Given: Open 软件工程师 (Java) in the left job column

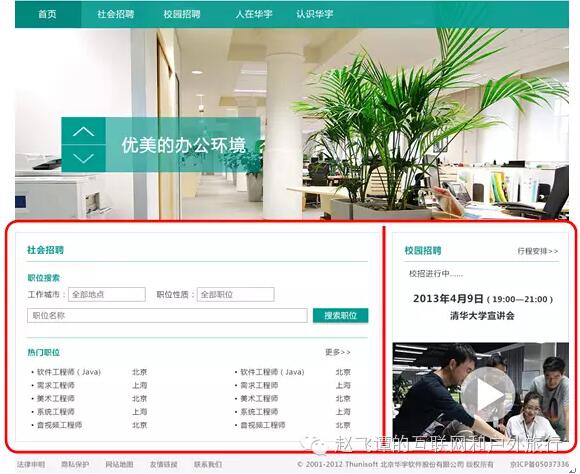Looking at the screenshot, I should click(x=69, y=372).
